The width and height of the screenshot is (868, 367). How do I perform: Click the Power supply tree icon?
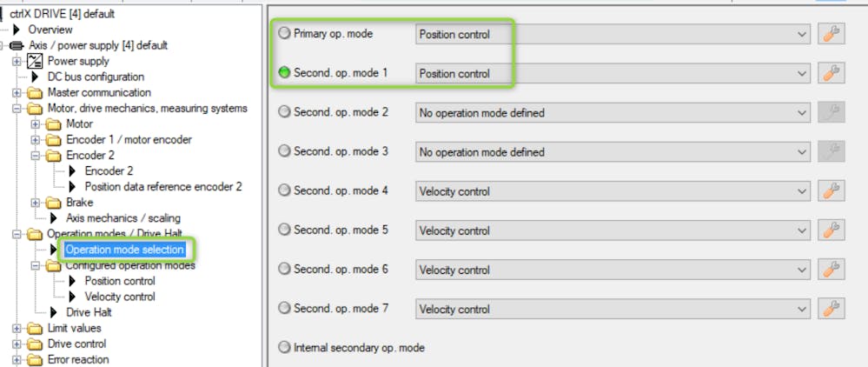(36, 62)
